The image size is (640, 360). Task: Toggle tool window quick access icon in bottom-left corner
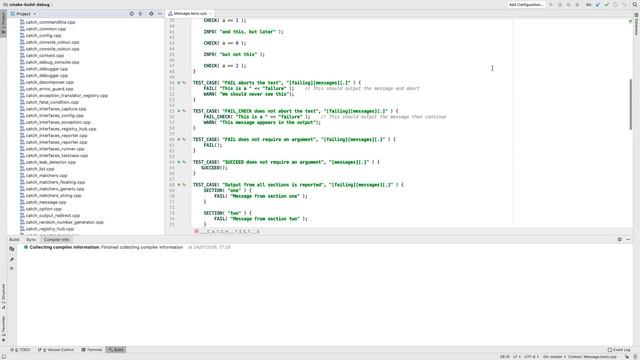pyautogui.click(x=4, y=357)
